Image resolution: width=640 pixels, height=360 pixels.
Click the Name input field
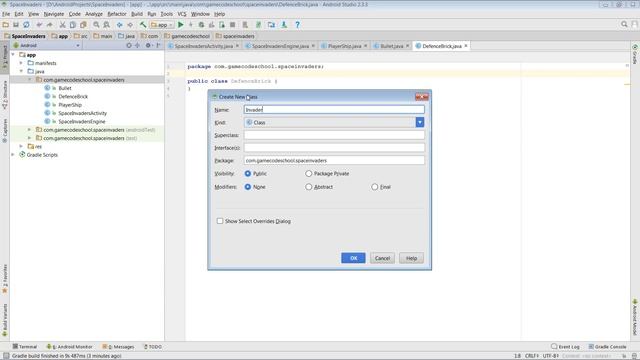(334, 109)
